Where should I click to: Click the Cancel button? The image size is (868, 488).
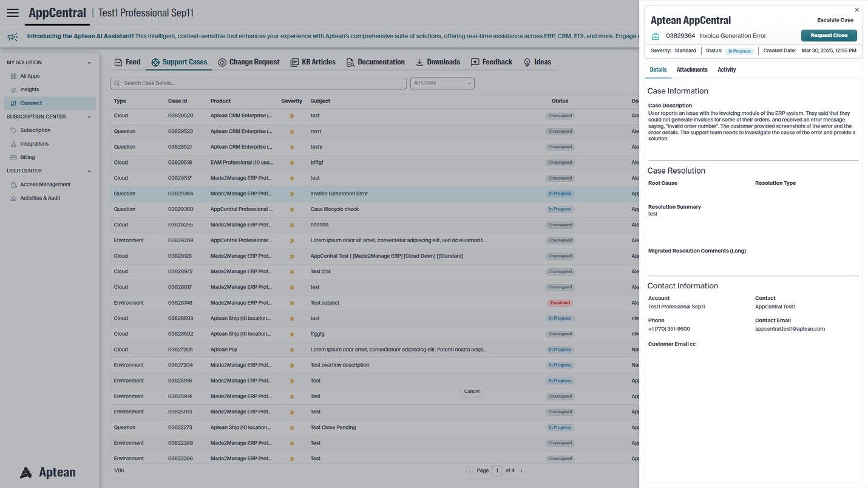click(x=472, y=391)
